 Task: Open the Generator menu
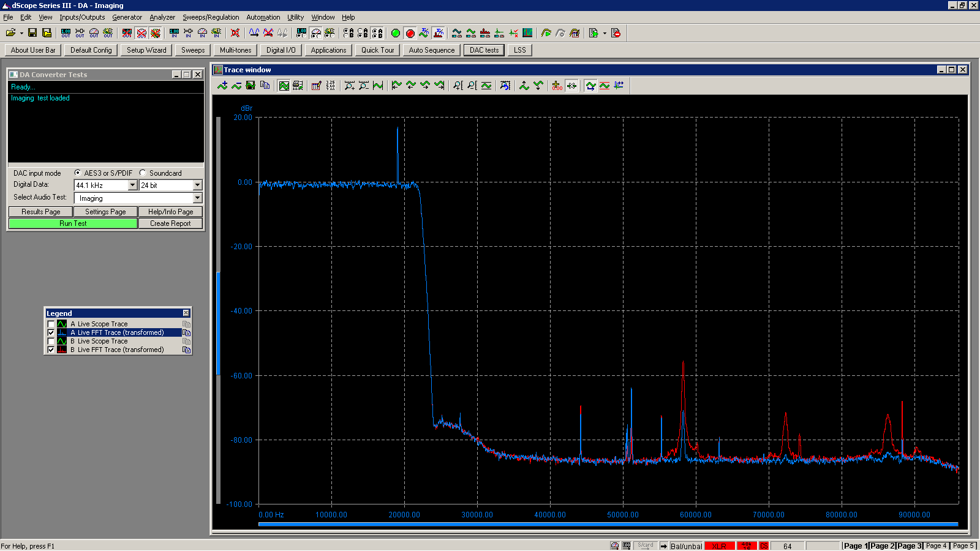pos(127,17)
